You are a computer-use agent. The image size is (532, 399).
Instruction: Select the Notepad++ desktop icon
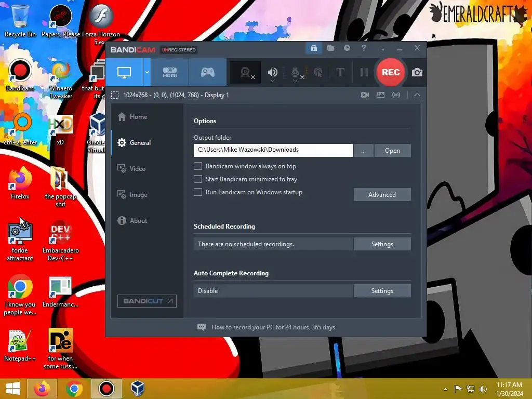click(x=20, y=345)
